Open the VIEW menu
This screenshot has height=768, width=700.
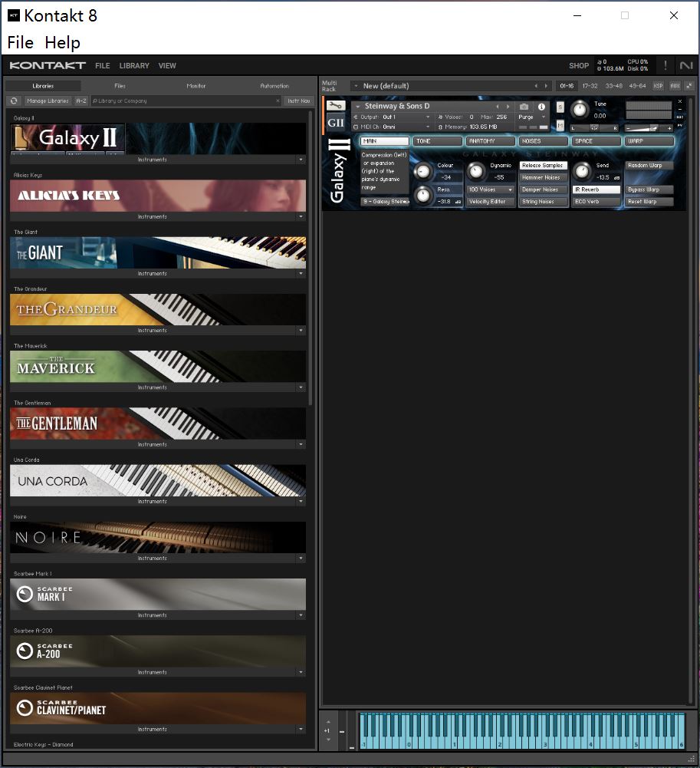tap(167, 66)
